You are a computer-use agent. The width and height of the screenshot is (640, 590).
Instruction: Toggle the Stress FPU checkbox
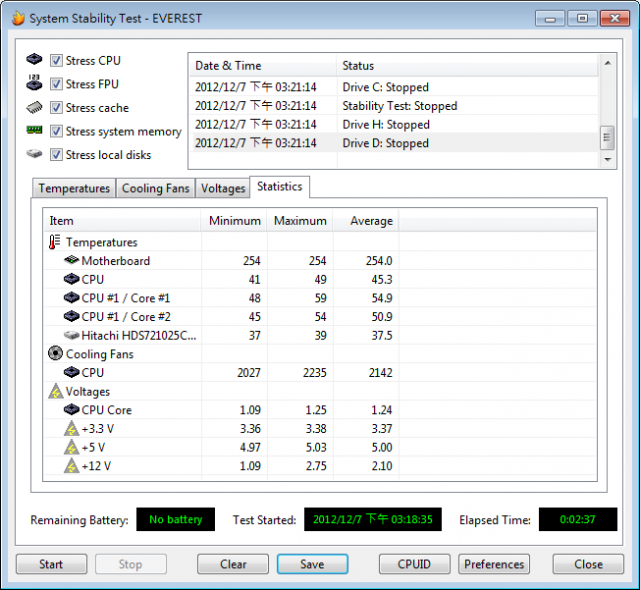(56, 84)
